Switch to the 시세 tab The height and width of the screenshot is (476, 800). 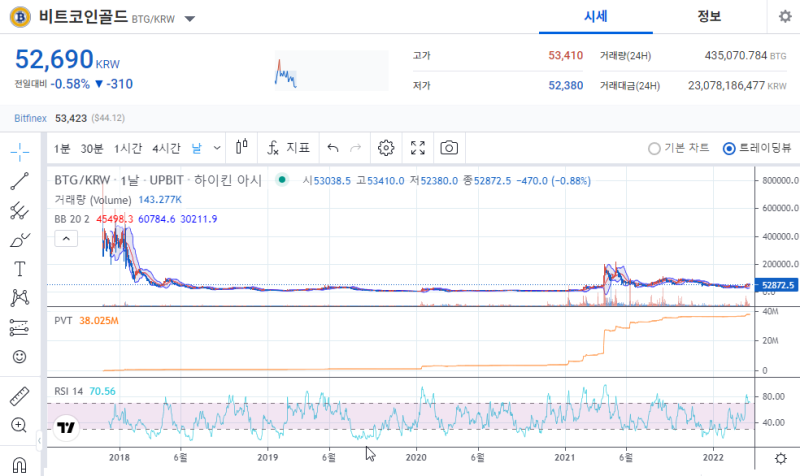point(596,17)
